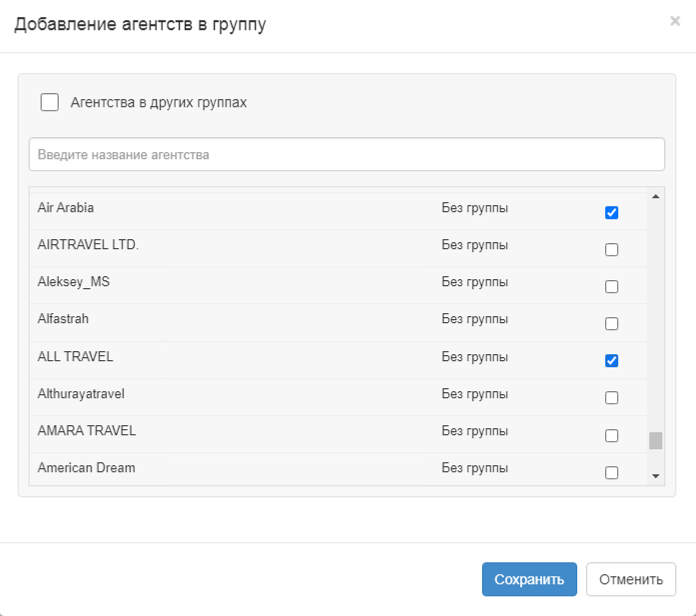The width and height of the screenshot is (696, 616).
Task: Check the AIRTRAVEL LTD. checkbox
Action: tap(611, 250)
